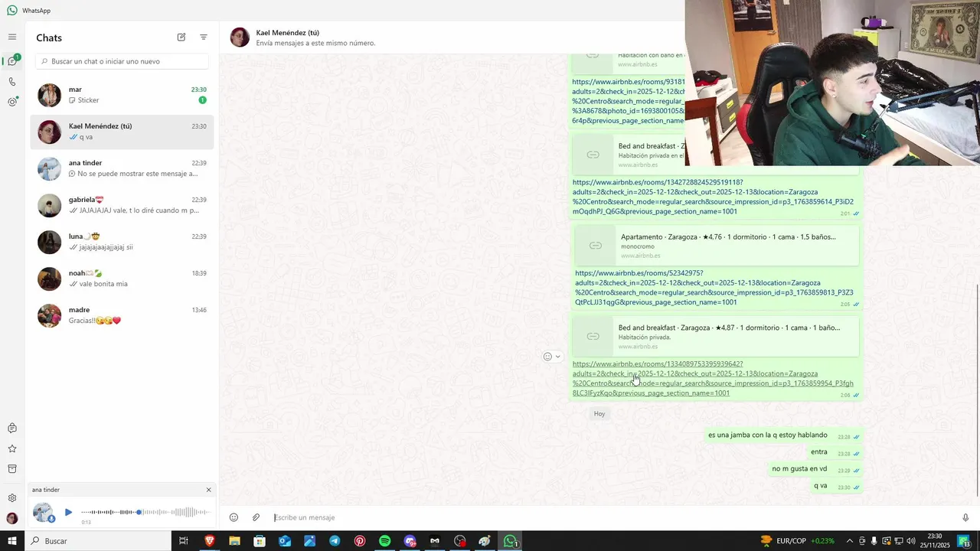980x551 pixels.
Task: Open the Calls section in sidebar
Action: 12,82
